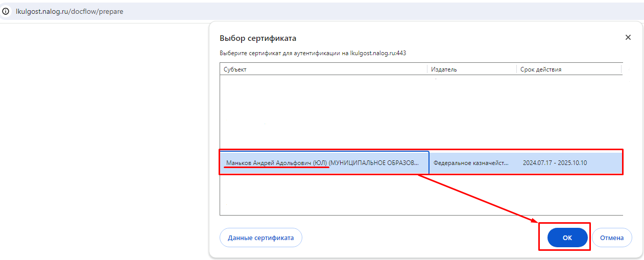Click the Федеральное казначейство issuer cell
The image size is (644, 260).
click(x=471, y=163)
